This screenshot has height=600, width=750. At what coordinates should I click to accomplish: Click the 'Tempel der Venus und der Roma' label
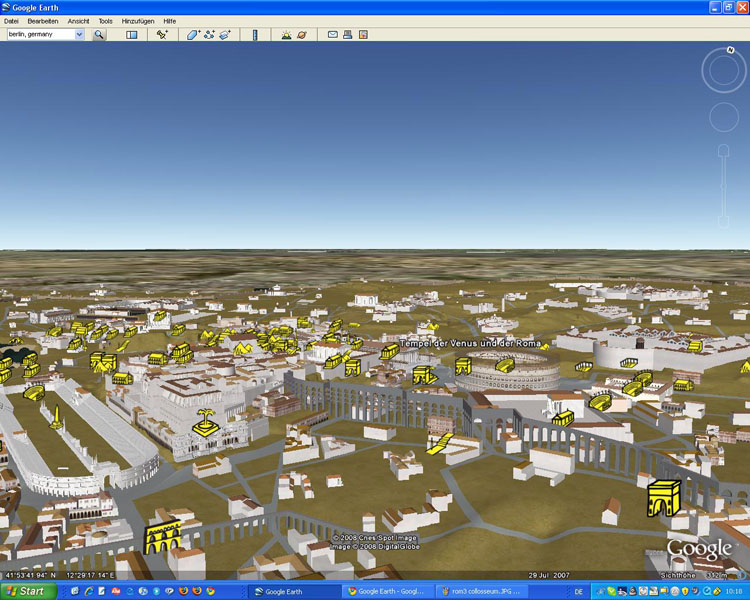click(x=470, y=343)
